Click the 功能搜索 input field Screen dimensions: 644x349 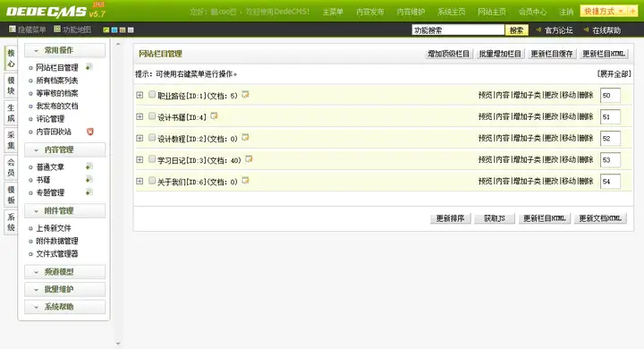[458, 30]
